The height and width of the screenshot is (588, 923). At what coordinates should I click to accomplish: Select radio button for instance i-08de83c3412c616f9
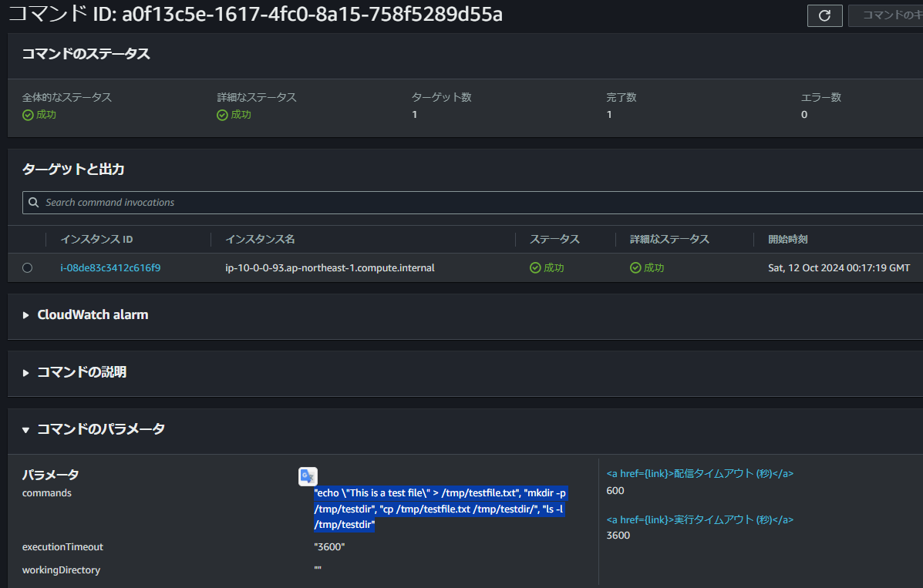[27, 268]
